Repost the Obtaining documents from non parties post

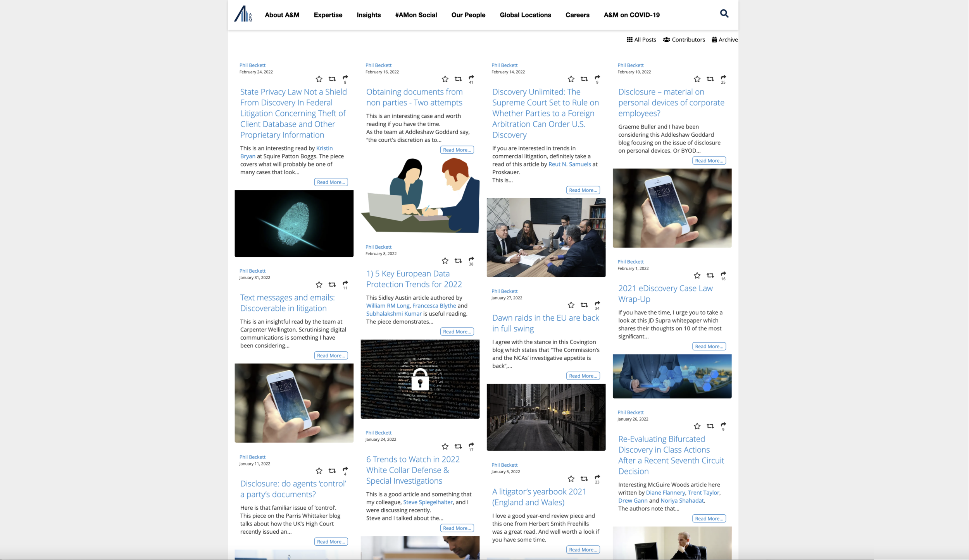pos(458,79)
